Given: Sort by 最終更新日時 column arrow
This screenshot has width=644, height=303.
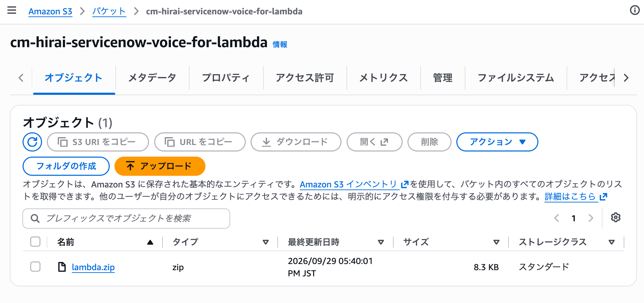Looking at the screenshot, I should point(381,242).
